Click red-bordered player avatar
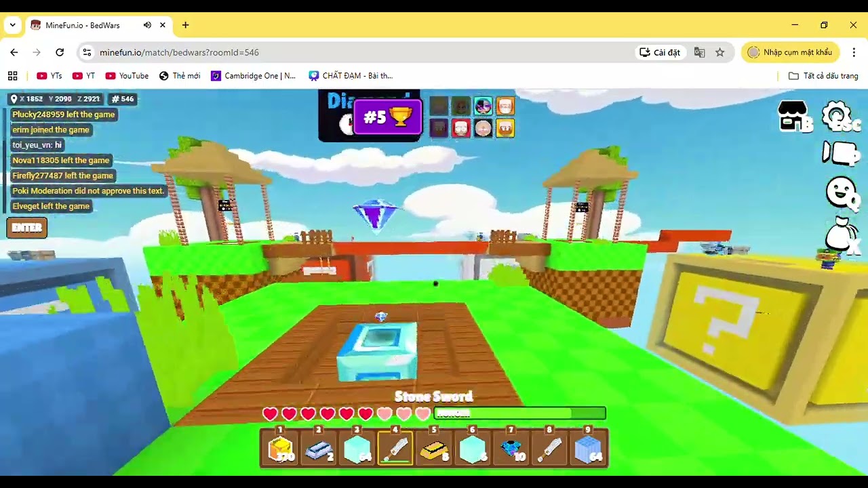The image size is (868, 488). click(461, 128)
